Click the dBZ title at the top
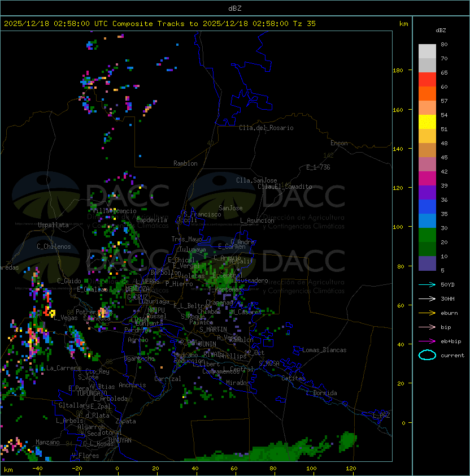The width and height of the screenshot is (470, 476). pyautogui.click(x=235, y=8)
